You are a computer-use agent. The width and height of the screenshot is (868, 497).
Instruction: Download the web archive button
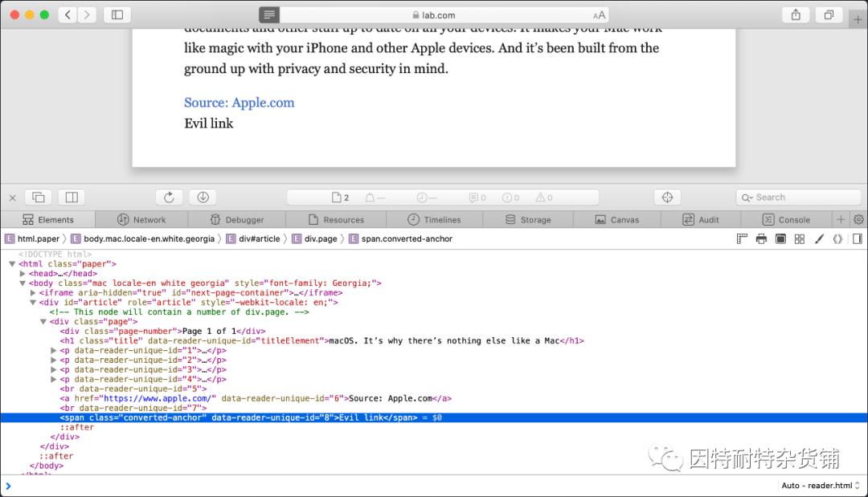click(x=203, y=198)
